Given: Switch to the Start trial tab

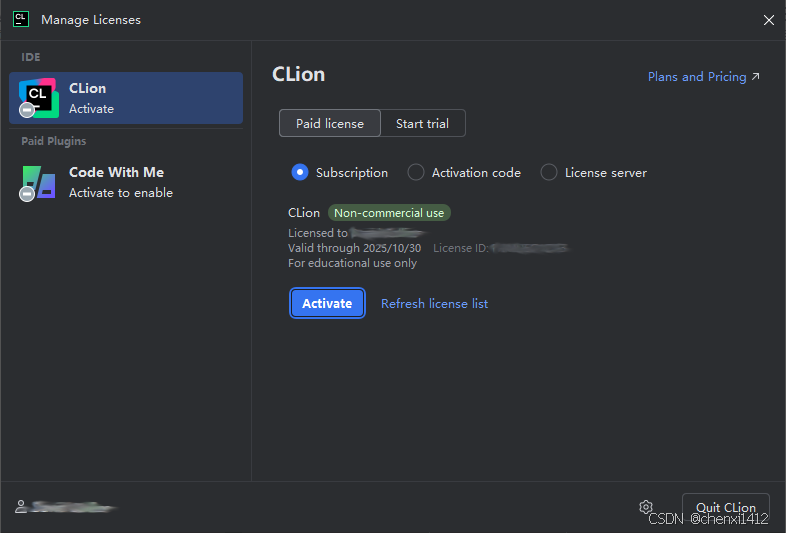Looking at the screenshot, I should [423, 123].
